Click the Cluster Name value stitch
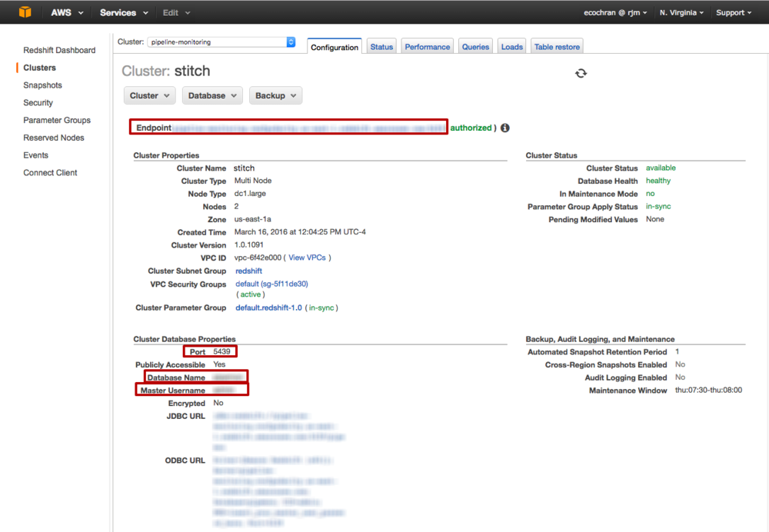This screenshot has width=769, height=532. pyautogui.click(x=245, y=168)
